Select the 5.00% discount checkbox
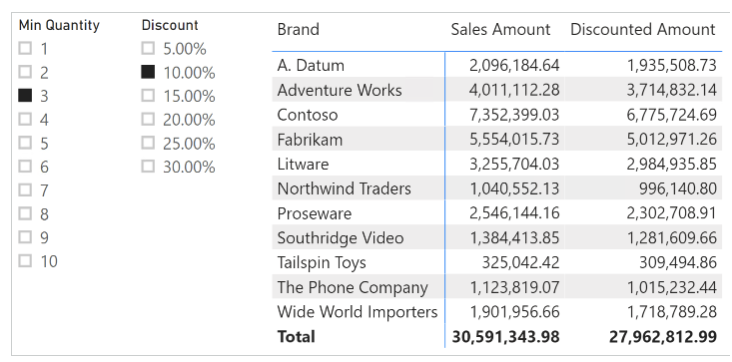This screenshot has height=362, width=732. (x=148, y=48)
